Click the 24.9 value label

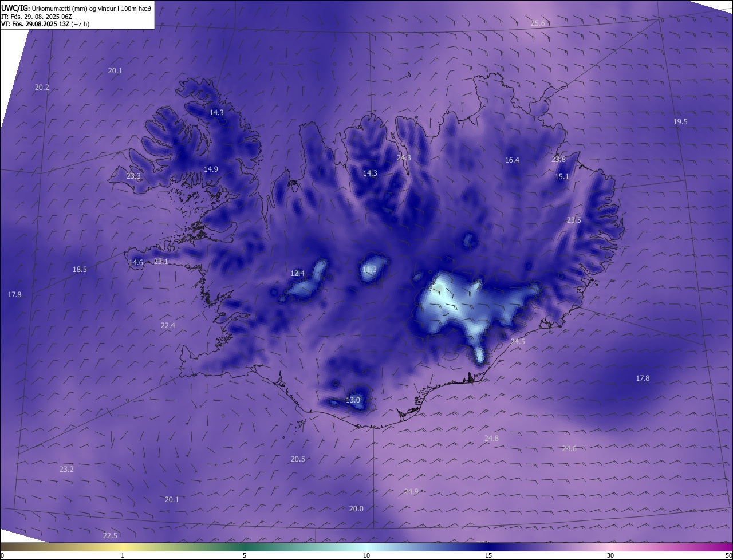pyautogui.click(x=411, y=491)
